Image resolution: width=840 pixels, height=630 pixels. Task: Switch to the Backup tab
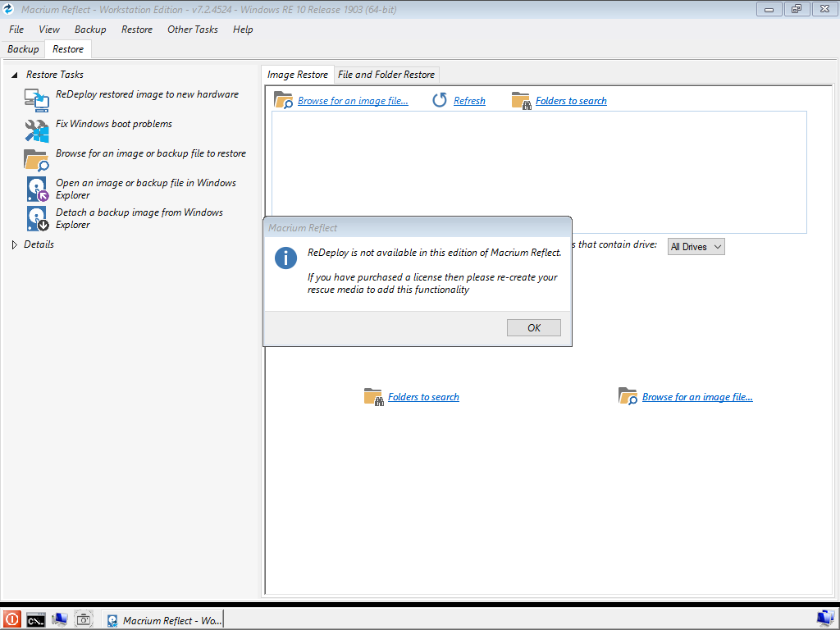pos(23,49)
